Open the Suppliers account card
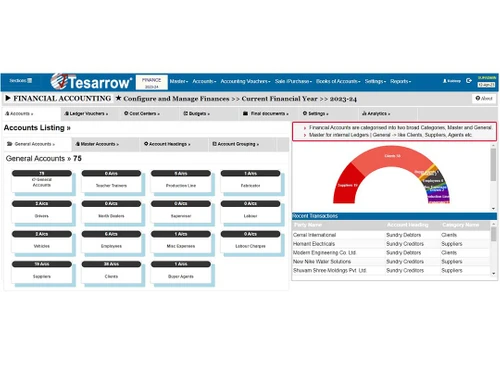Viewport: 500px width, 375px height. 42,272
